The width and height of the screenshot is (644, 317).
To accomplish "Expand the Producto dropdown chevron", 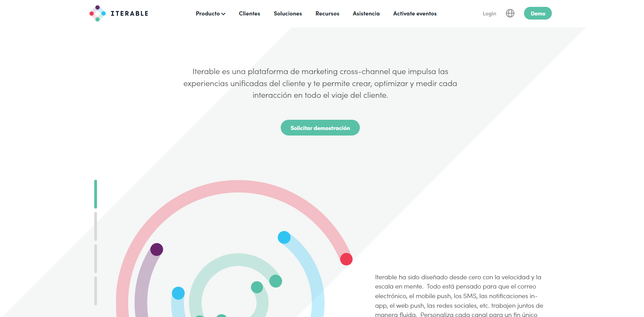I will [223, 14].
